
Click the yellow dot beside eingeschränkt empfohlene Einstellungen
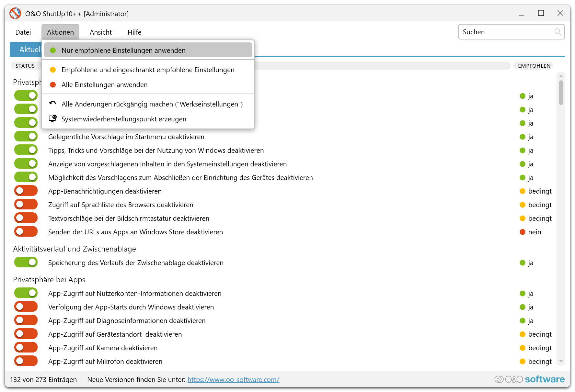pos(53,70)
